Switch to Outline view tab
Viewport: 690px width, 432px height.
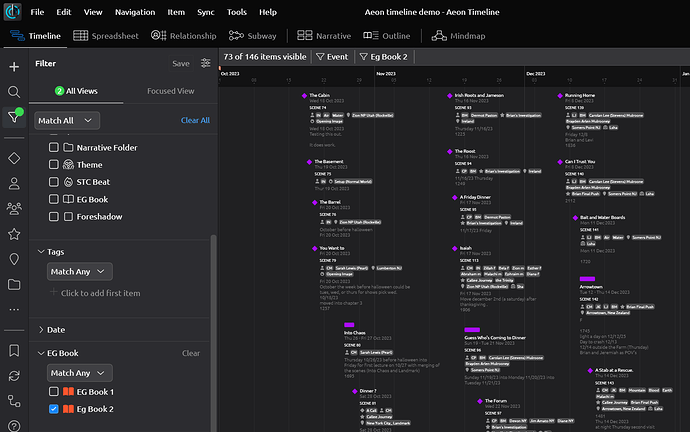coord(387,36)
